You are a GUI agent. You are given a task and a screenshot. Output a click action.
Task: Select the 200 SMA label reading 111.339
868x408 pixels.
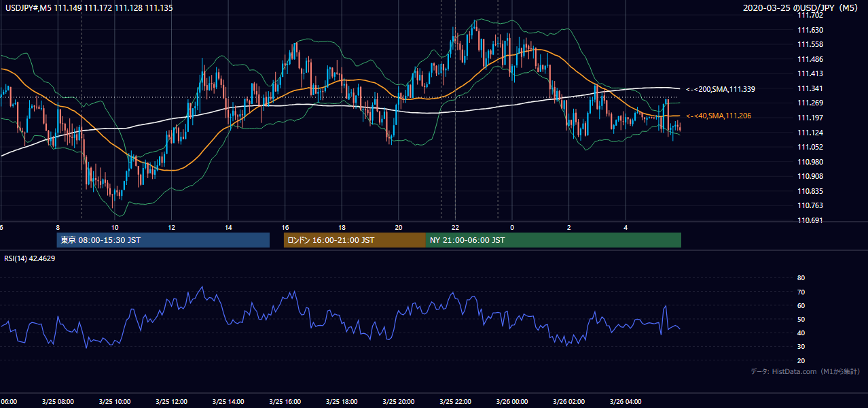(721, 89)
